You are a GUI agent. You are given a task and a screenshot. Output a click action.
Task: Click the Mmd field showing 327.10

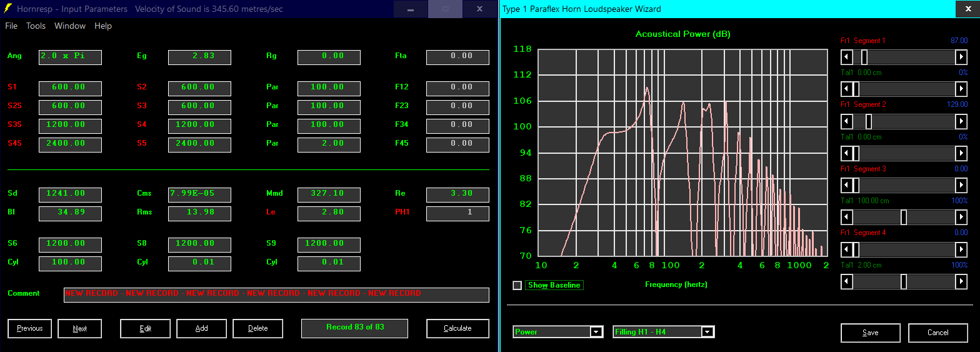pyautogui.click(x=329, y=195)
